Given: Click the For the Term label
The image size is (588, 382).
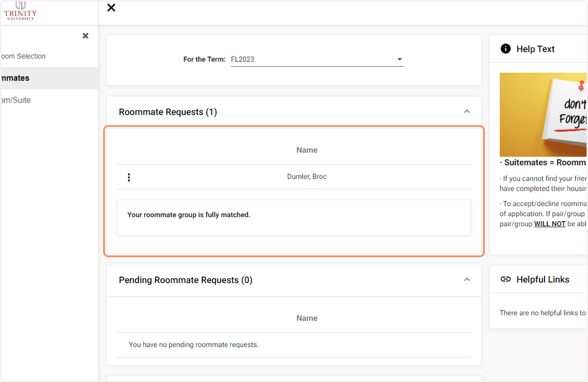Looking at the screenshot, I should 204,59.
